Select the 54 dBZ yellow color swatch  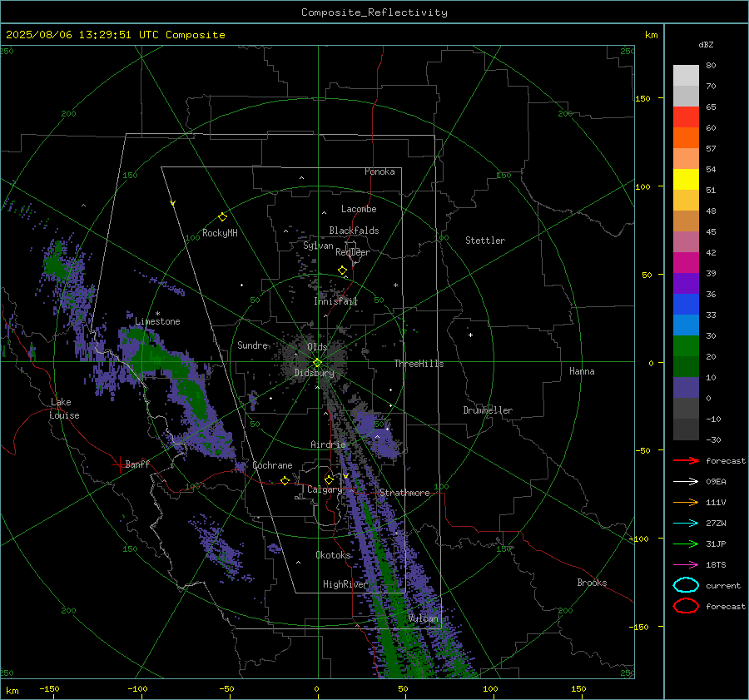tap(686, 180)
